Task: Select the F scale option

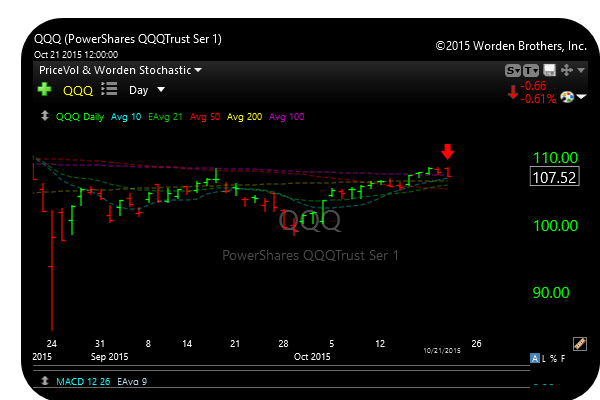Action: click(x=563, y=359)
